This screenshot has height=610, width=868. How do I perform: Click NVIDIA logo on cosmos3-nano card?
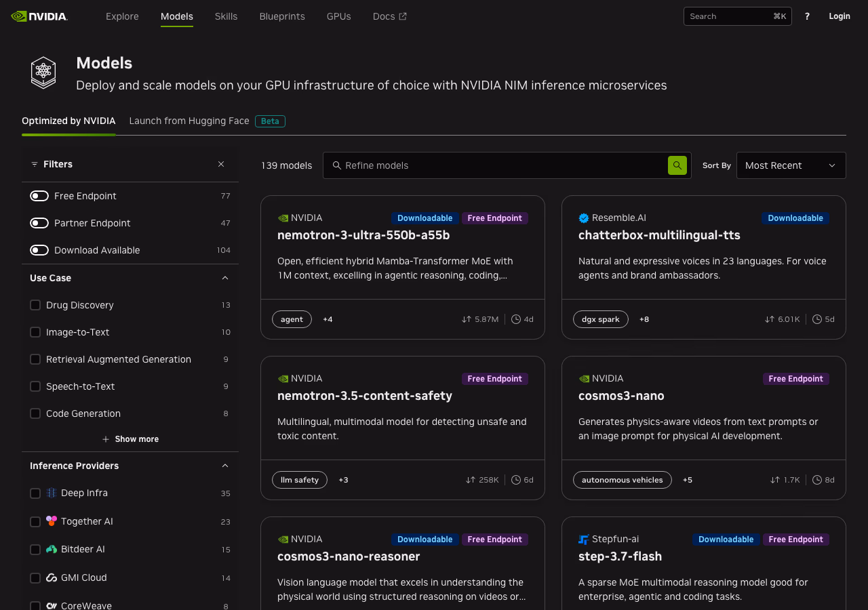tap(584, 379)
